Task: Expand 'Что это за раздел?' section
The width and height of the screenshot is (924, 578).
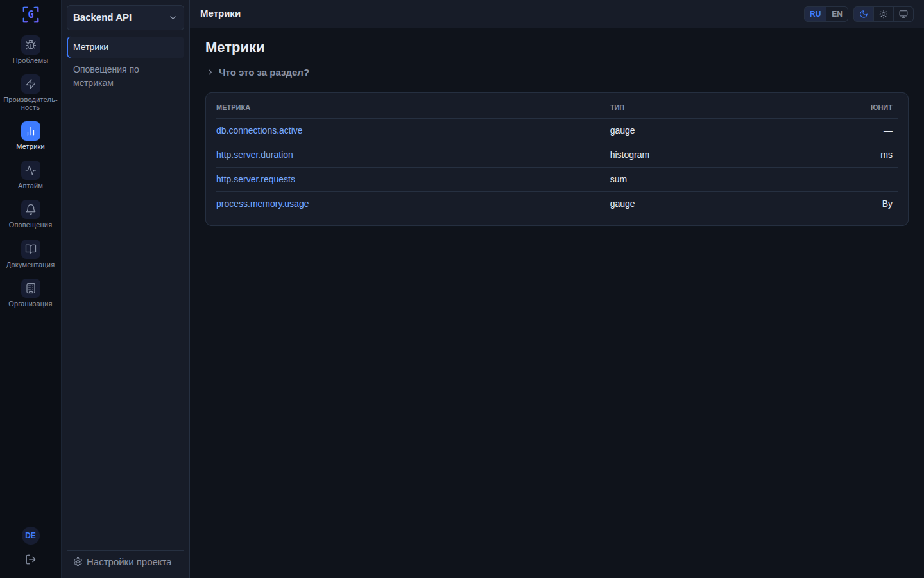Action: click(258, 73)
